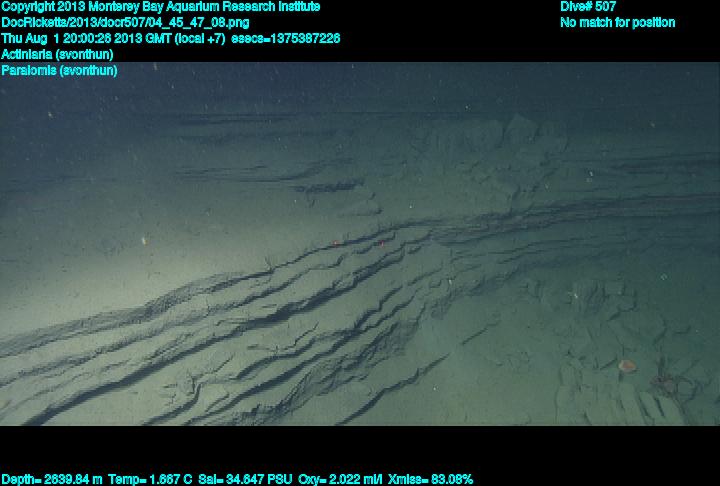This screenshot has height=486, width=720.
Task: Select the 'Actiniaria (svonthun)' annotation
Action: click(x=57, y=54)
